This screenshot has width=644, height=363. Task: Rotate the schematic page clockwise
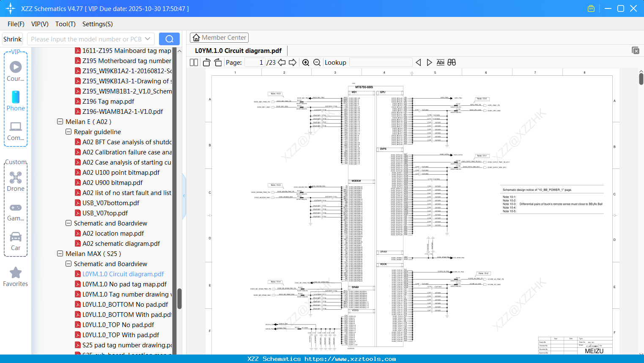coord(217,62)
